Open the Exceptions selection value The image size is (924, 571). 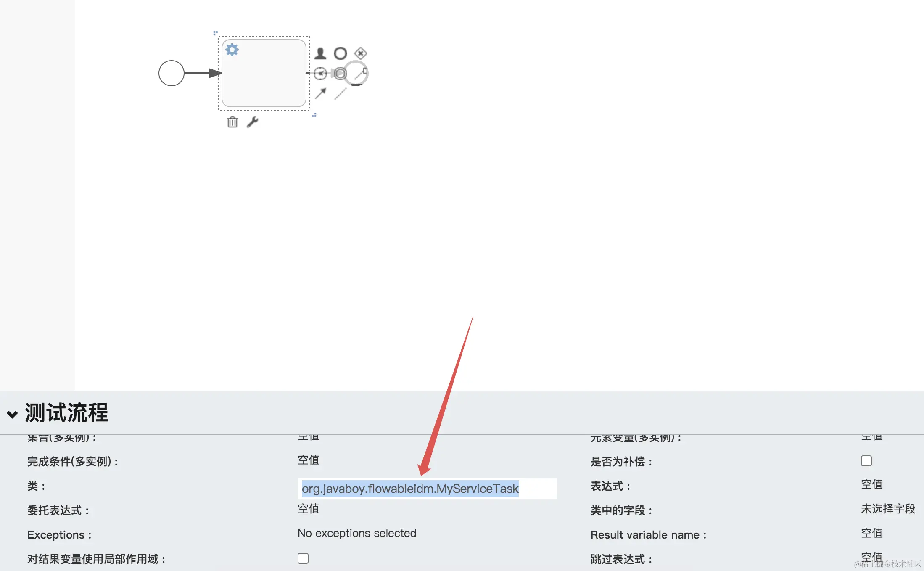coord(357,533)
